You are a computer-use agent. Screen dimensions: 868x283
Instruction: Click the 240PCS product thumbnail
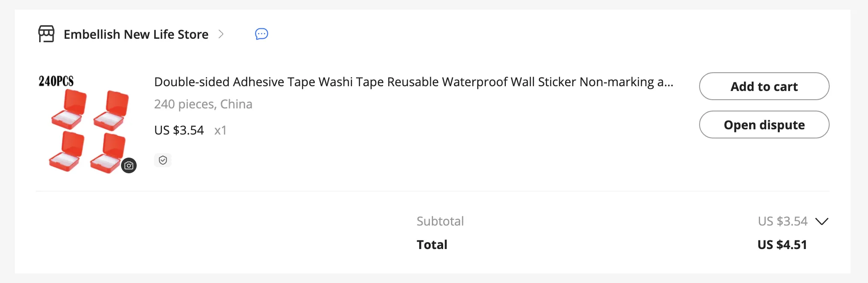[87, 124]
